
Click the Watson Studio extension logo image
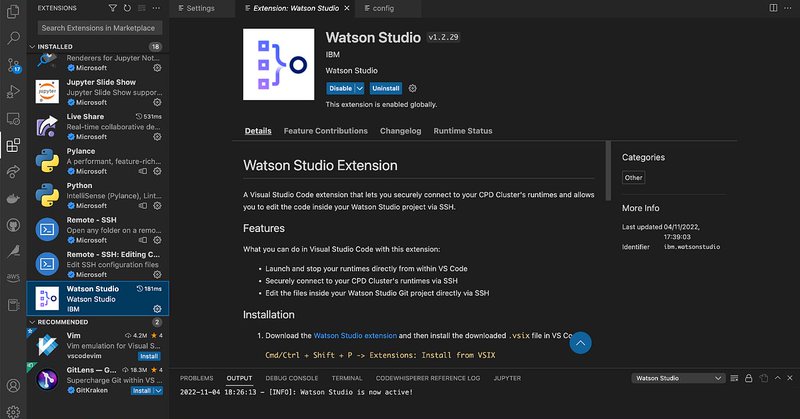coord(279,64)
